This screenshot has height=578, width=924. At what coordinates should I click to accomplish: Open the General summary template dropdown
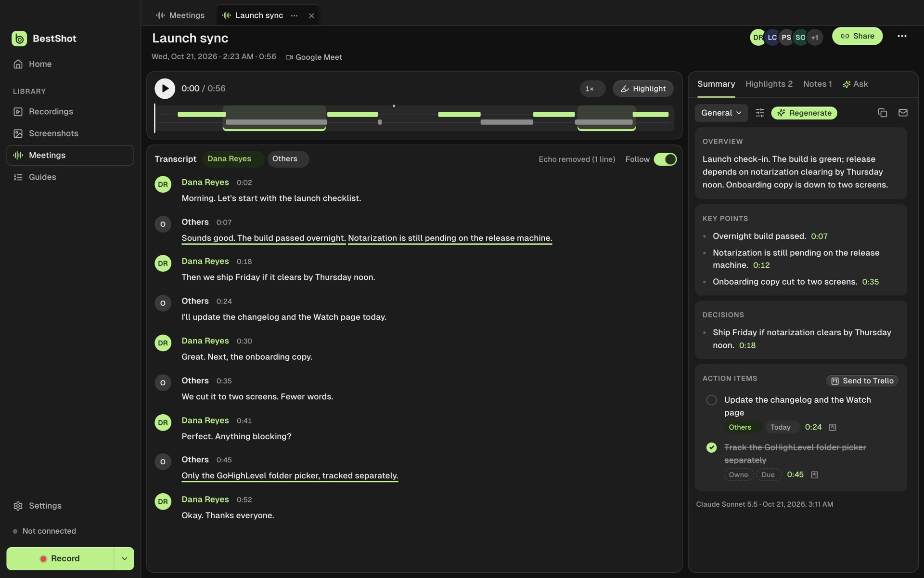coord(721,113)
